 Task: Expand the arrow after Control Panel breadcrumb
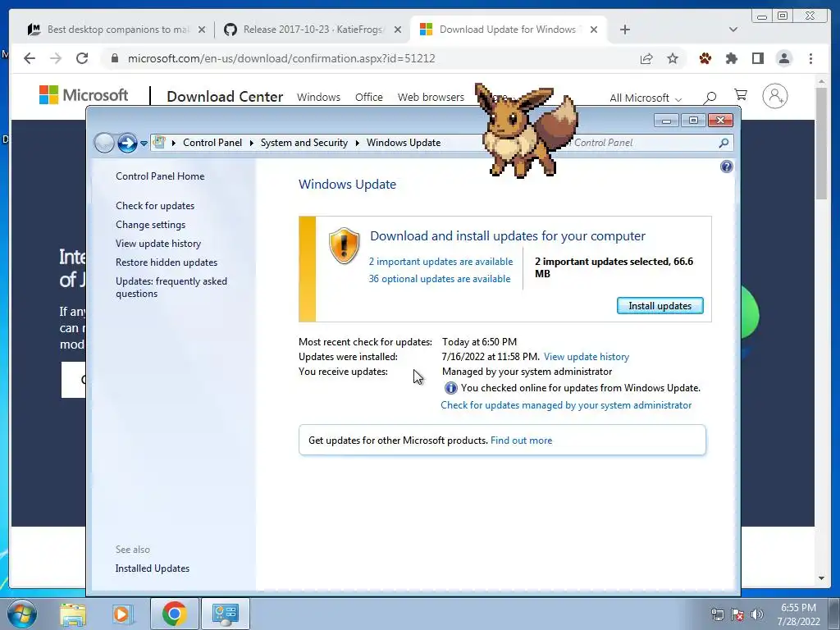point(251,143)
